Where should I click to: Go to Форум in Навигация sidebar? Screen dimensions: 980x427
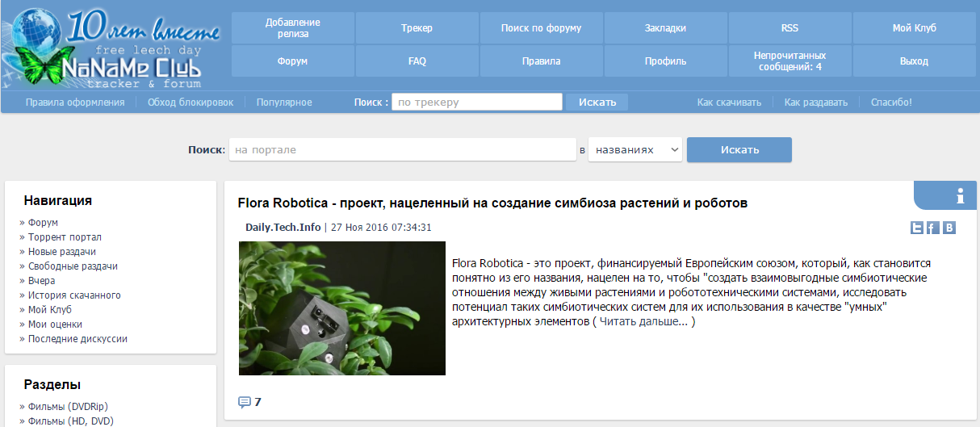pos(43,223)
